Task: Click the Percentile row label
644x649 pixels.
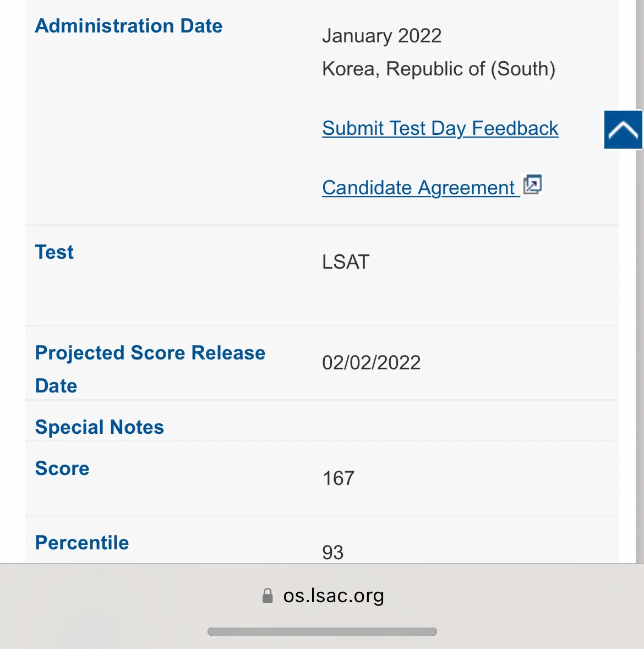Action: point(82,543)
